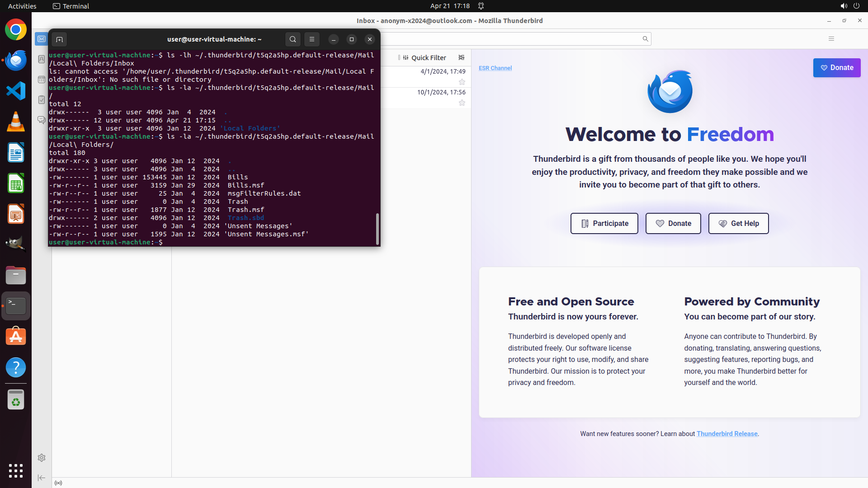Viewport: 868px width, 488px height.
Task: Click the terminal scrollbar handle
Action: click(377, 229)
